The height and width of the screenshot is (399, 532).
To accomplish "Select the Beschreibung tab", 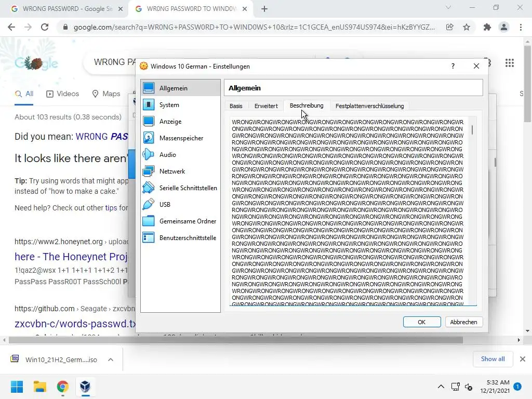I will (307, 105).
